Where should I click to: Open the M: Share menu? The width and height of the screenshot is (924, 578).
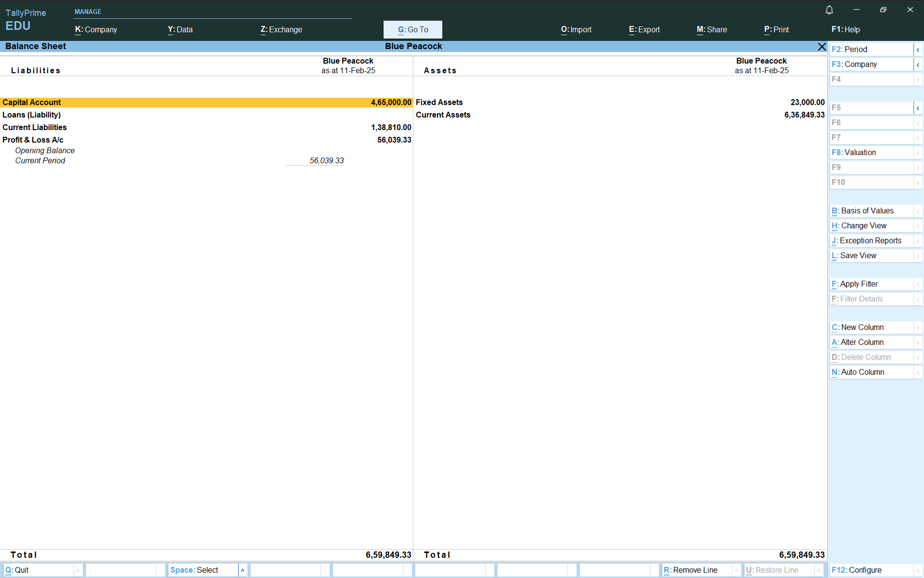712,29
